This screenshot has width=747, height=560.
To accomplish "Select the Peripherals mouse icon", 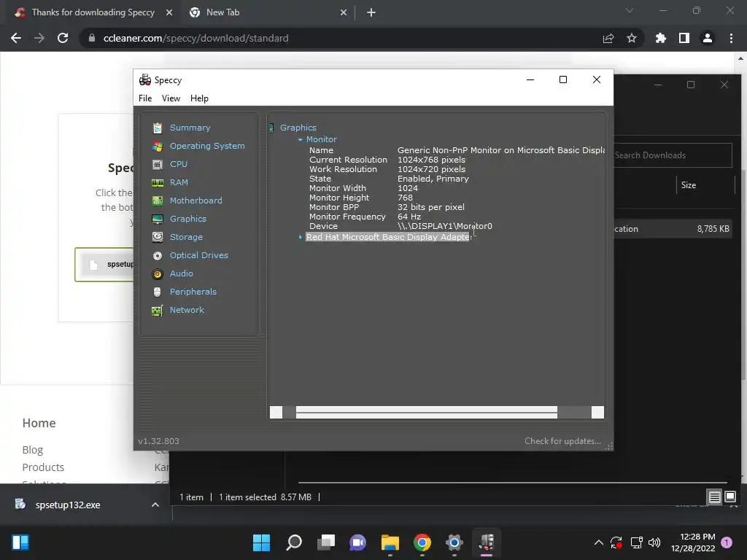I will click(x=158, y=292).
